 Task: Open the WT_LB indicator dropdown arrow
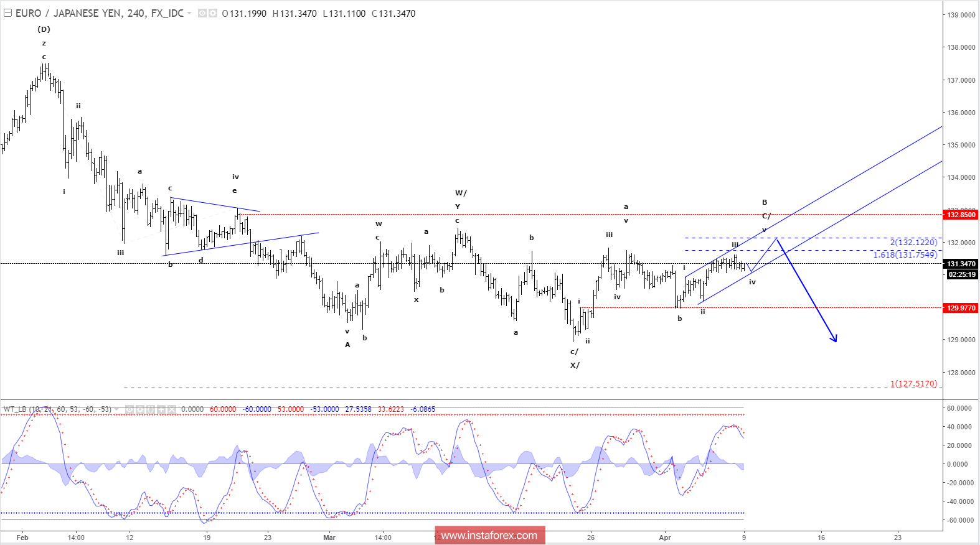(116, 409)
